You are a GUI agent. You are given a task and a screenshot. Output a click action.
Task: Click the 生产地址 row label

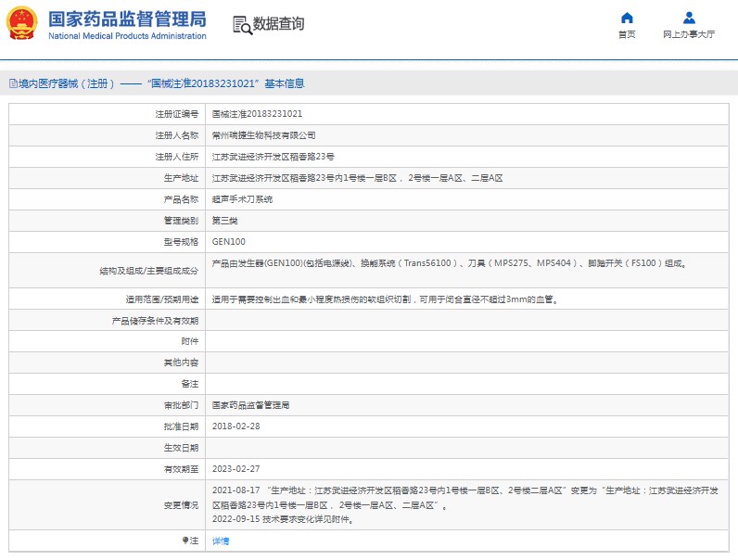click(x=181, y=178)
